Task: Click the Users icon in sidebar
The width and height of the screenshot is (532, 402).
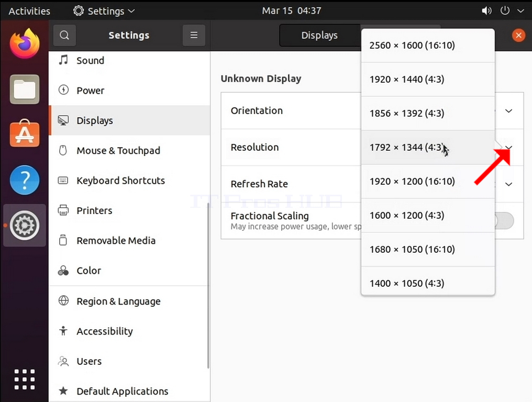Action: click(63, 361)
